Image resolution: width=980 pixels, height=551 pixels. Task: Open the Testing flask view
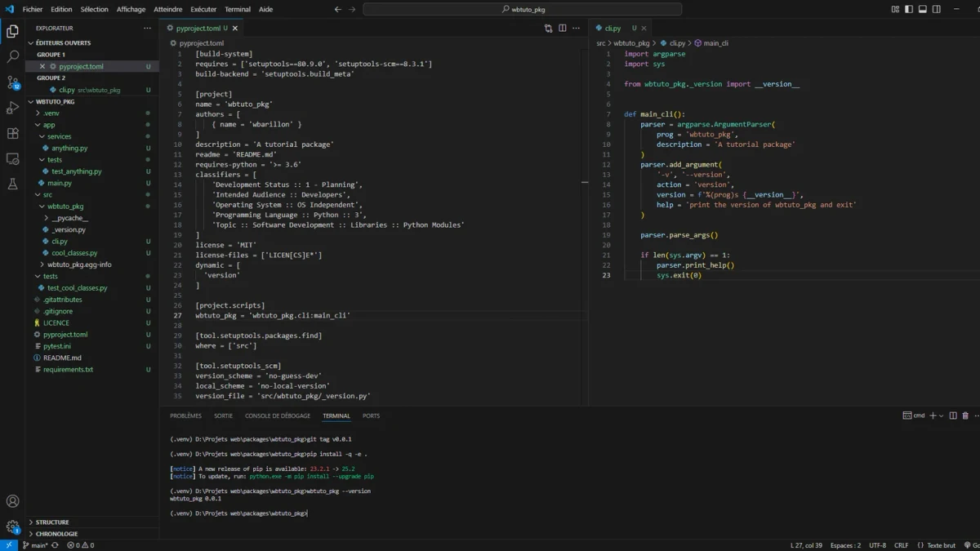(12, 184)
